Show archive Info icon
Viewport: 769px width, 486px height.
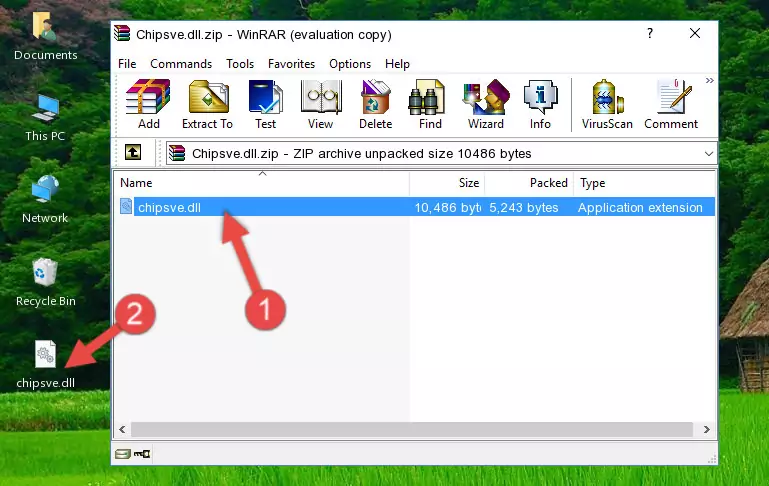coord(540,104)
